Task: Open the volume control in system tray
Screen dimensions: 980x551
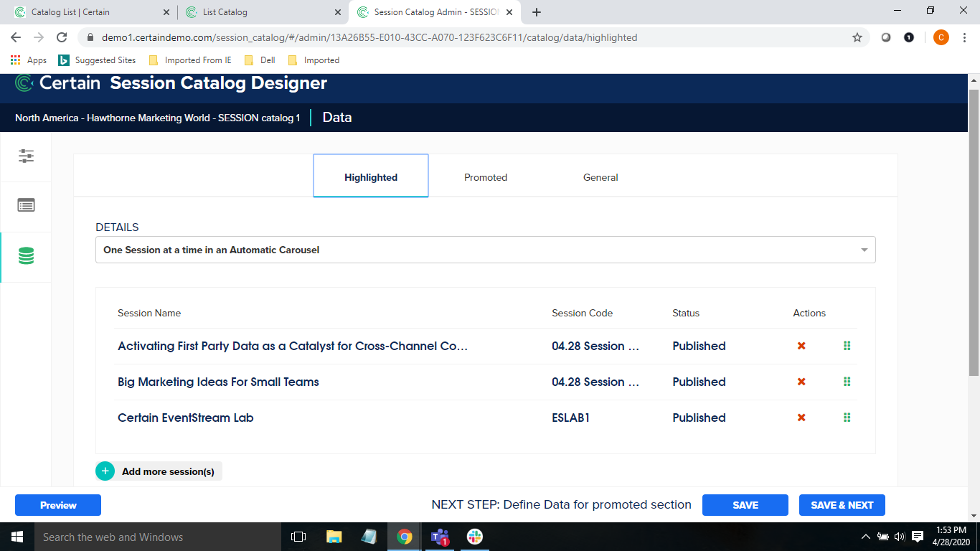Action: click(x=900, y=537)
